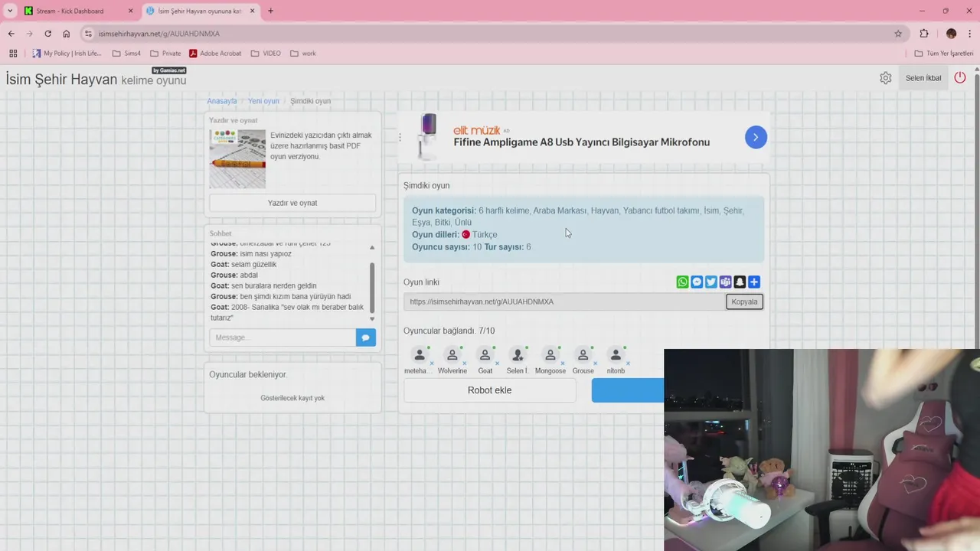The height and width of the screenshot is (551, 980).
Task: Open the apps grid in bookmarks bar
Action: pyautogui.click(x=13, y=54)
